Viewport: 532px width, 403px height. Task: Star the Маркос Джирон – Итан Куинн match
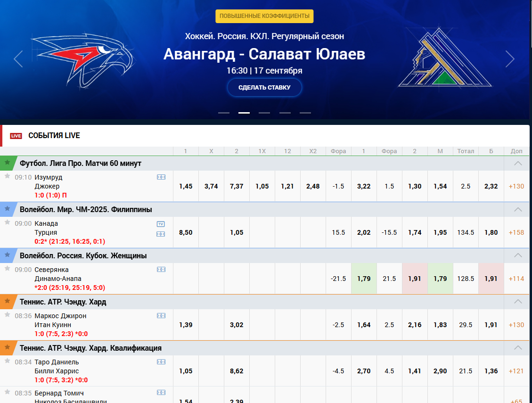click(7, 314)
